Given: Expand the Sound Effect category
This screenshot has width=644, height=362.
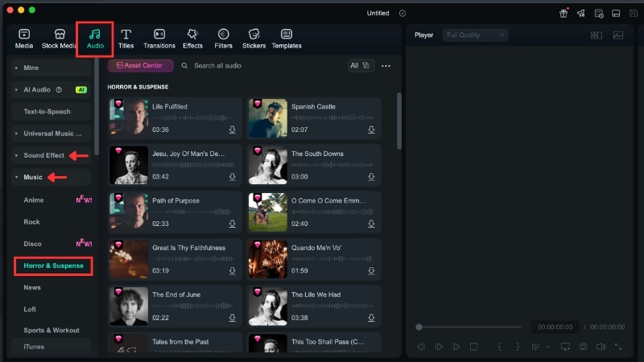Looking at the screenshot, I should click(51, 155).
